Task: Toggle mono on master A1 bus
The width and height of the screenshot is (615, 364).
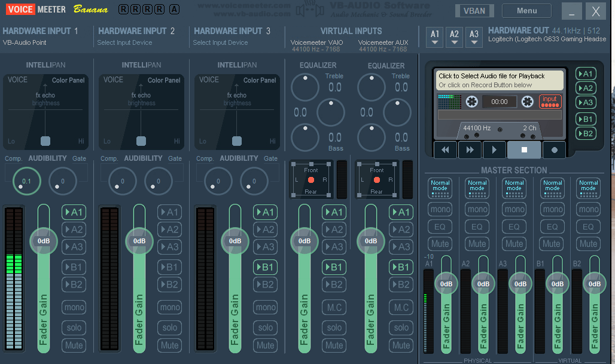Action: (440, 209)
